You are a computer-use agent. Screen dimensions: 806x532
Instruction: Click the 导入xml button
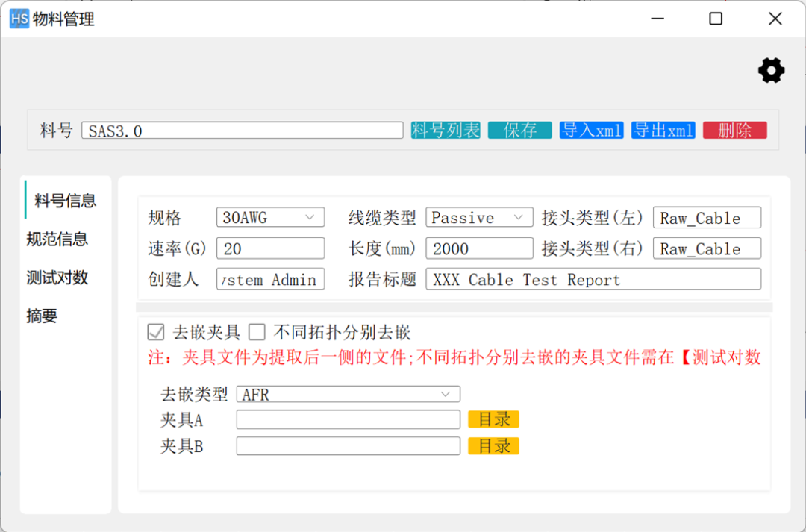point(591,131)
